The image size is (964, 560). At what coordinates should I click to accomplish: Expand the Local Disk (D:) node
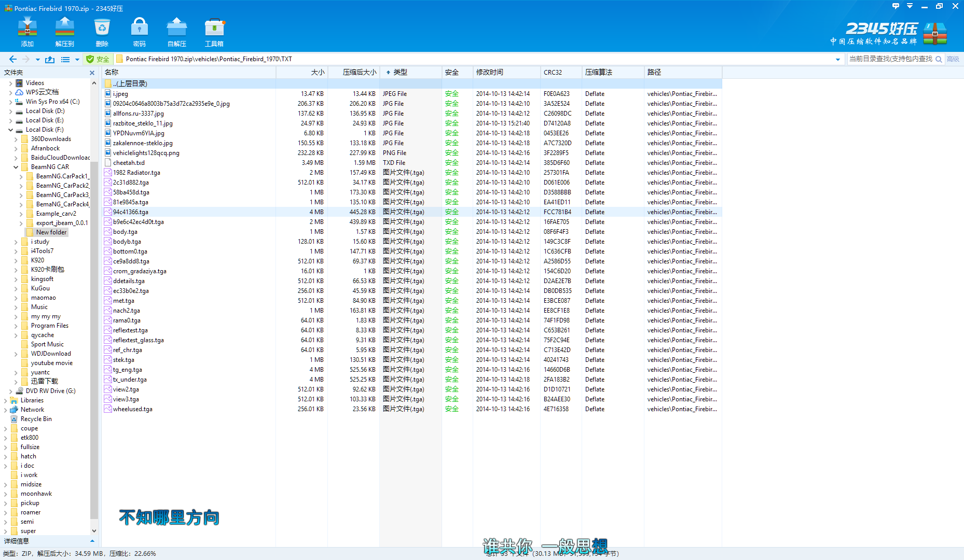[x=10, y=111]
